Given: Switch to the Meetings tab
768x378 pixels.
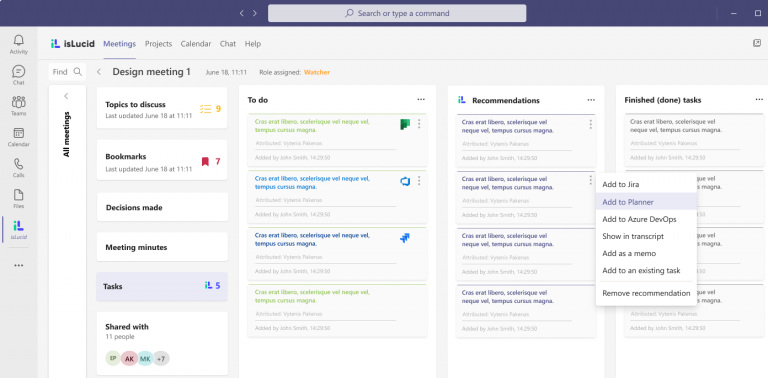Looking at the screenshot, I should click(120, 44).
